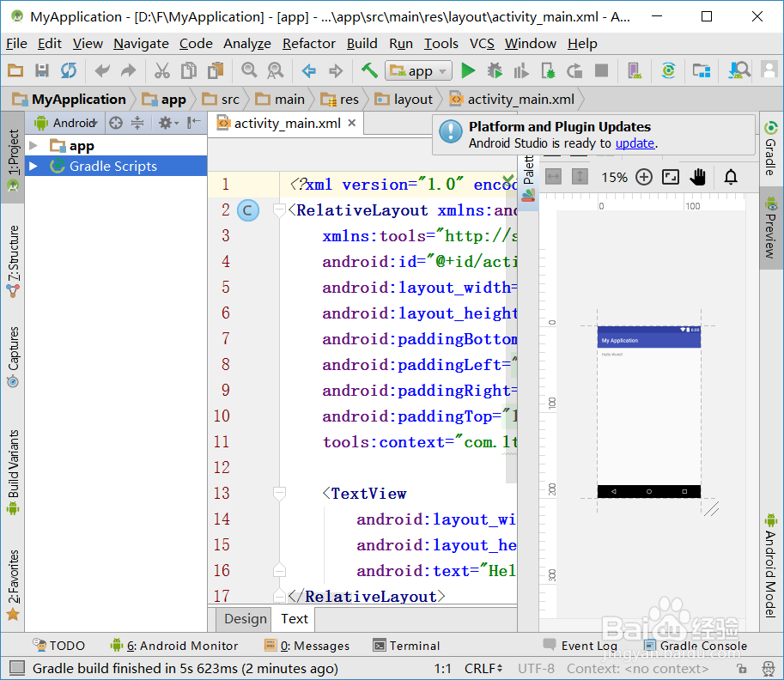This screenshot has height=680, width=784.
Task: Undo last action with back arrow
Action: click(102, 70)
